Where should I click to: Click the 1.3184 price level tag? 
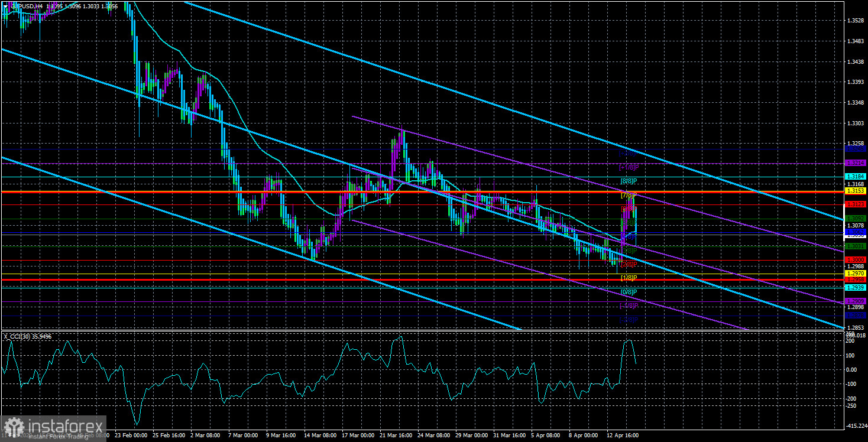pyautogui.click(x=856, y=177)
